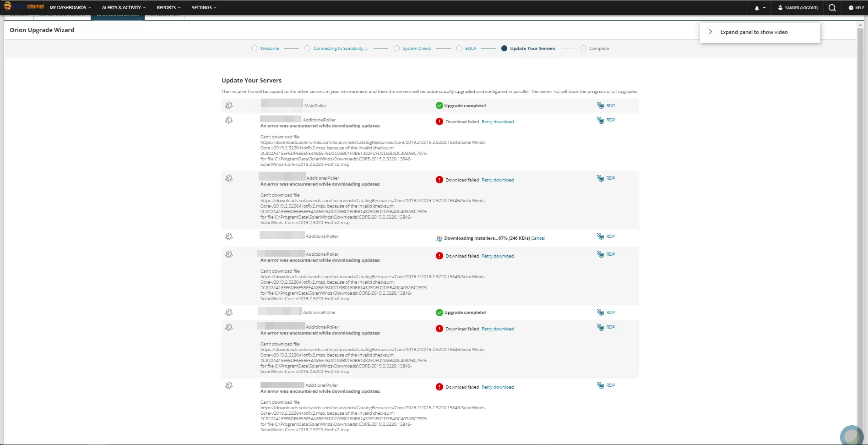
Task: Open the REPORTS menu
Action: [168, 8]
